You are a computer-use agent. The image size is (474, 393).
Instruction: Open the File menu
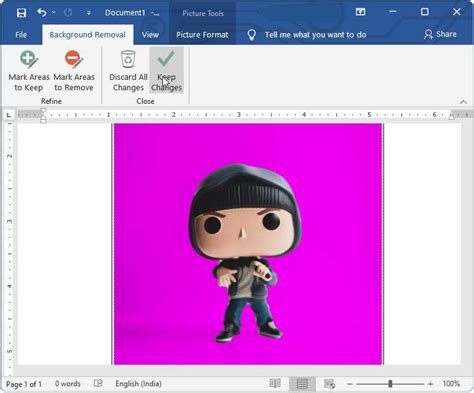(x=21, y=35)
